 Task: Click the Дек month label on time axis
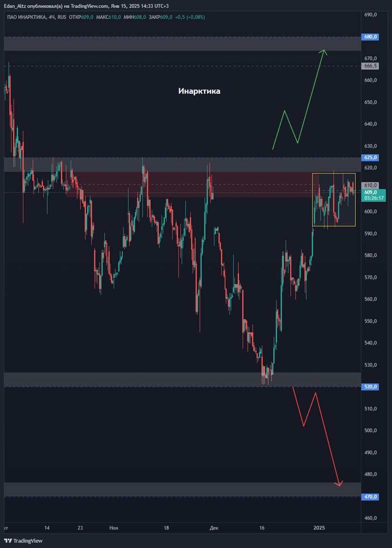click(214, 528)
